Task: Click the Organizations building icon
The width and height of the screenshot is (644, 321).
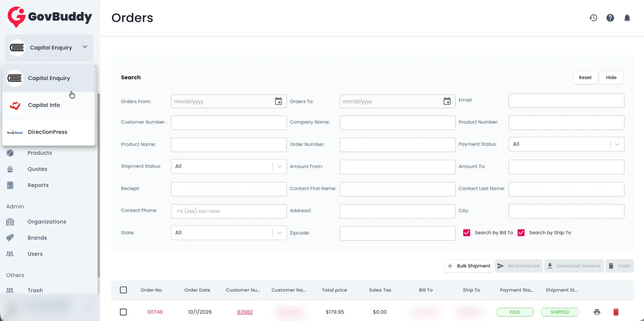Action: click(x=10, y=222)
